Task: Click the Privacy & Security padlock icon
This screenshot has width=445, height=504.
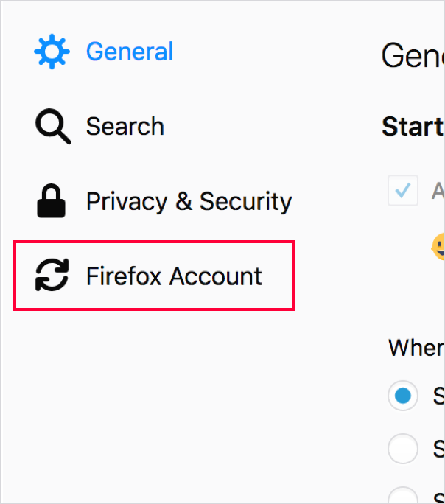Action: pos(52,201)
